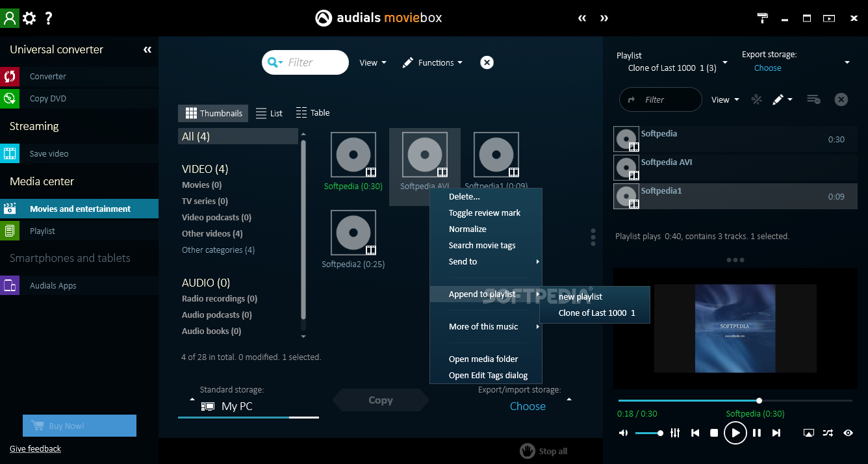This screenshot has height=464, width=868.
Task: Select Toggle review mark menu item
Action: pyautogui.click(x=485, y=213)
